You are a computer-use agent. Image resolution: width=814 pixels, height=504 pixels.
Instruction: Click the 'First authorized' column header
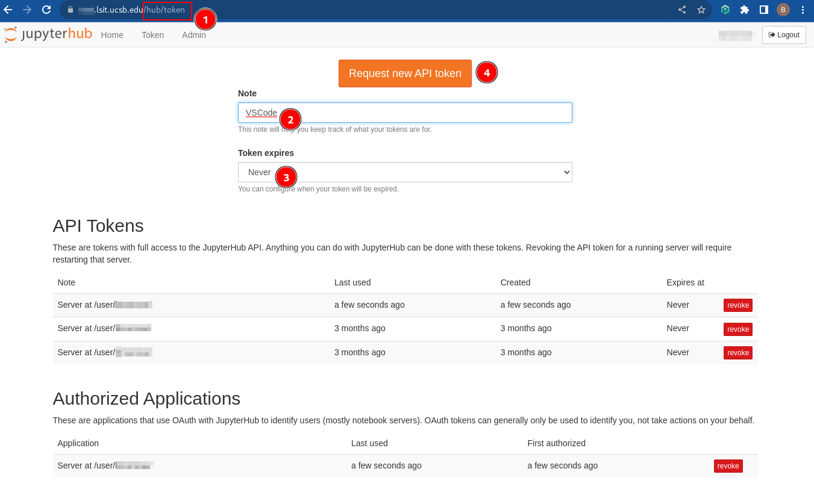pyautogui.click(x=556, y=443)
